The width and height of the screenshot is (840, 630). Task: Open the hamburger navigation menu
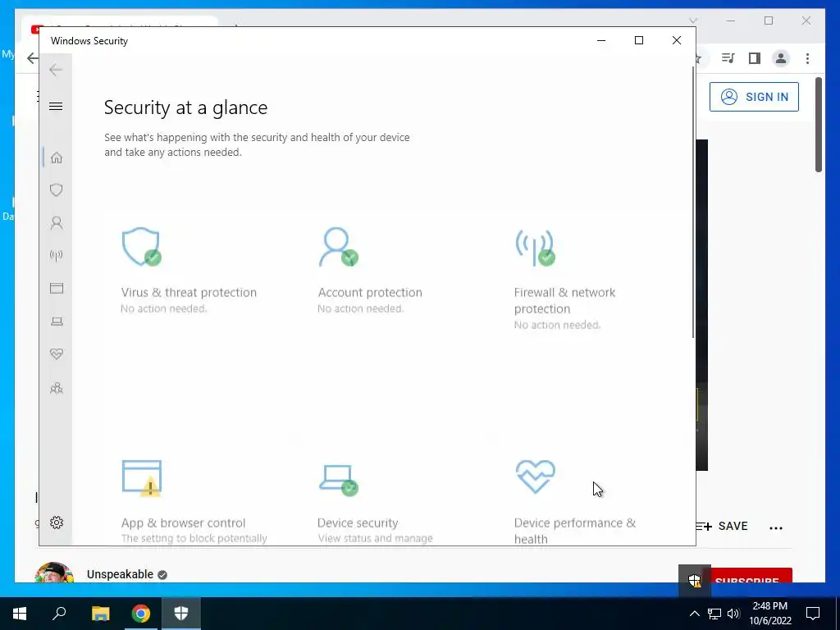[x=56, y=106]
